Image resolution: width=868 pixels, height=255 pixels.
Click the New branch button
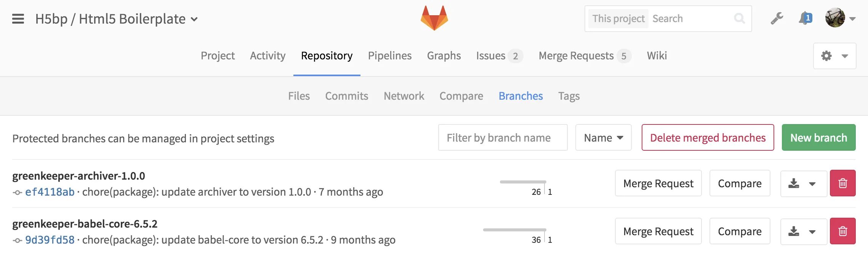tap(818, 138)
